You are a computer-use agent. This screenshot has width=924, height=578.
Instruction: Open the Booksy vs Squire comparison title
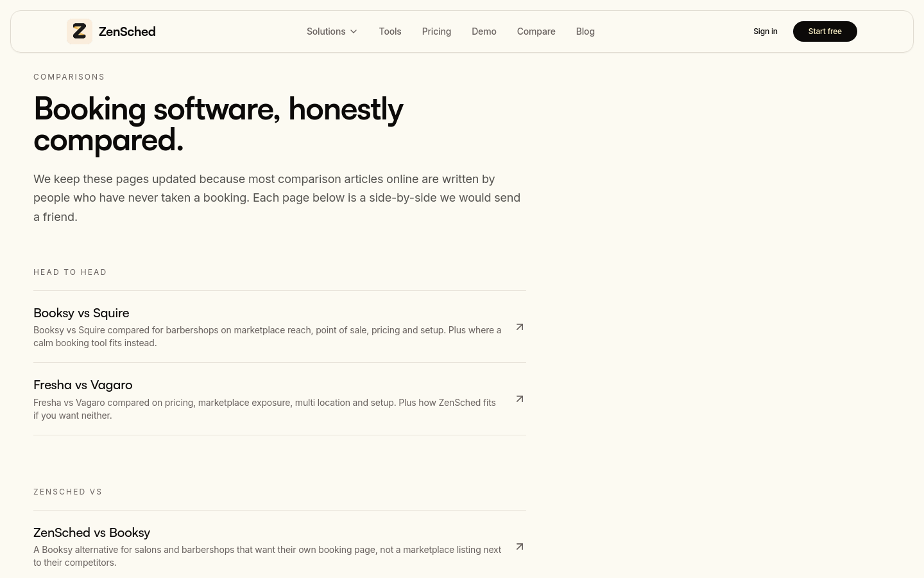coord(81,313)
